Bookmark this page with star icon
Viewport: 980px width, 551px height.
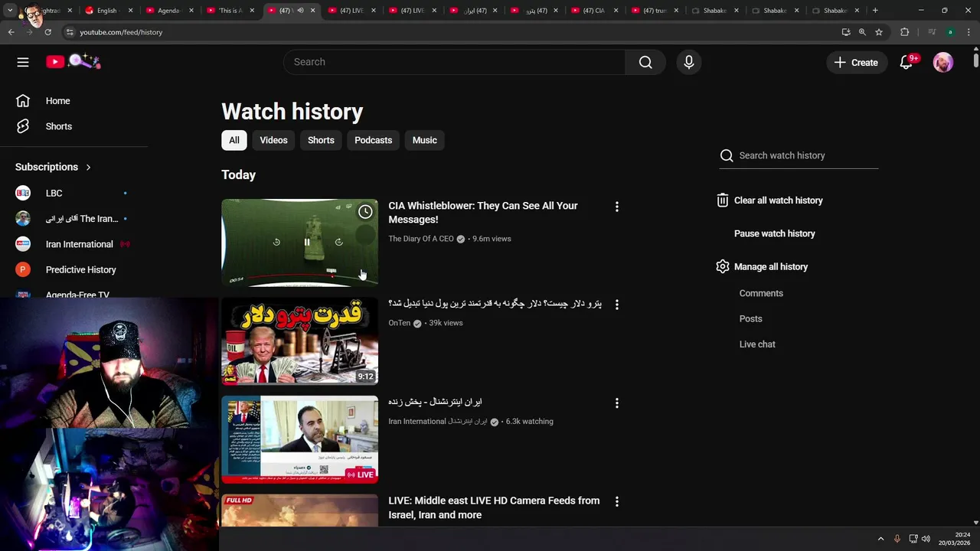879,32
